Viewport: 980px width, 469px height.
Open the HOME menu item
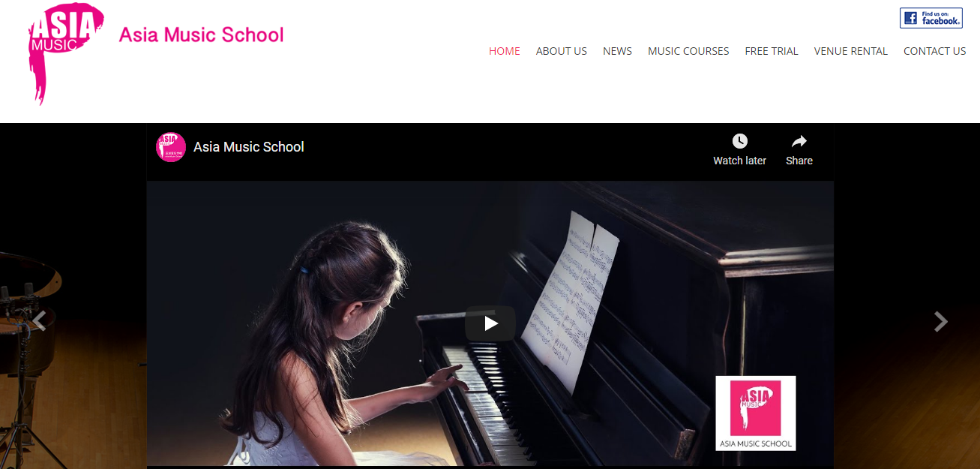point(505,51)
